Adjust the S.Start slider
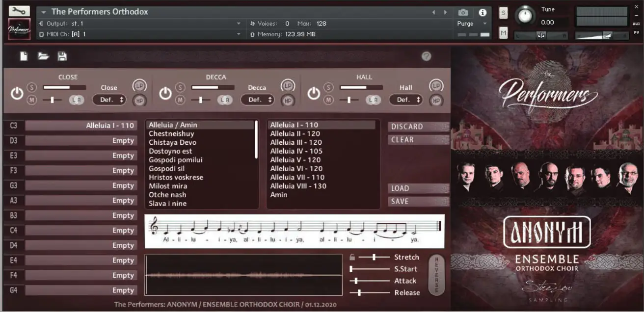The width and height of the screenshot is (644, 312). point(370,269)
